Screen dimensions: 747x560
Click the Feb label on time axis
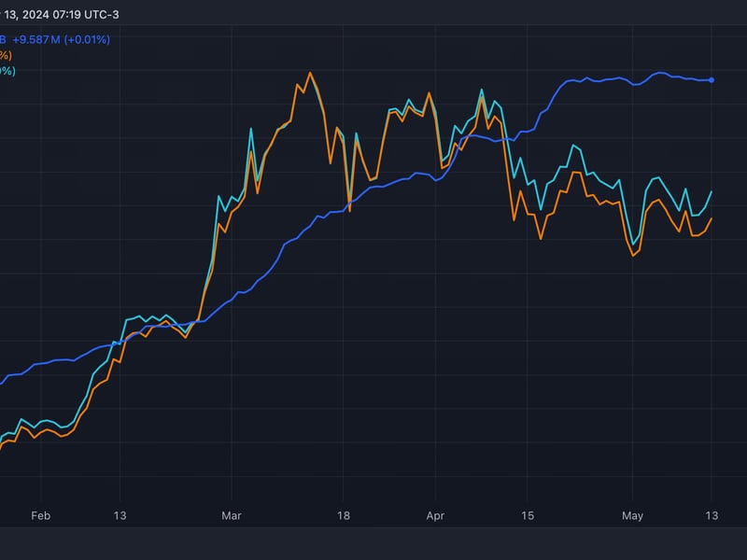pos(40,514)
